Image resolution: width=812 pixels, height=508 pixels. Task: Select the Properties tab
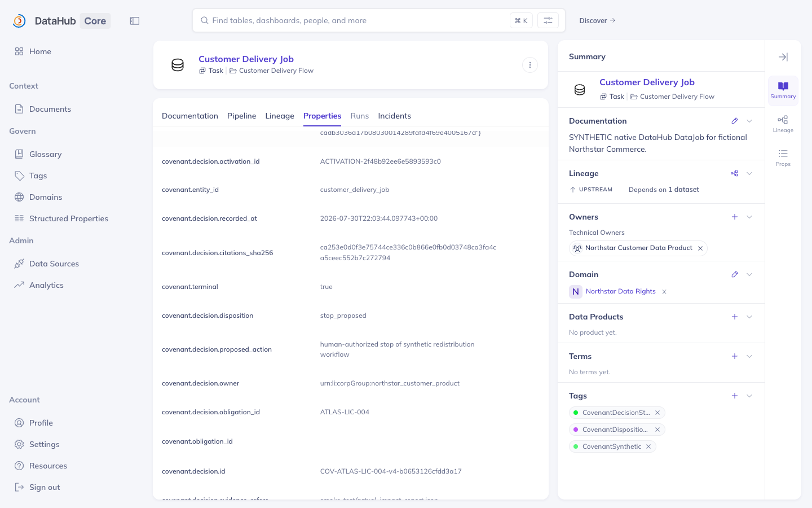323,116
